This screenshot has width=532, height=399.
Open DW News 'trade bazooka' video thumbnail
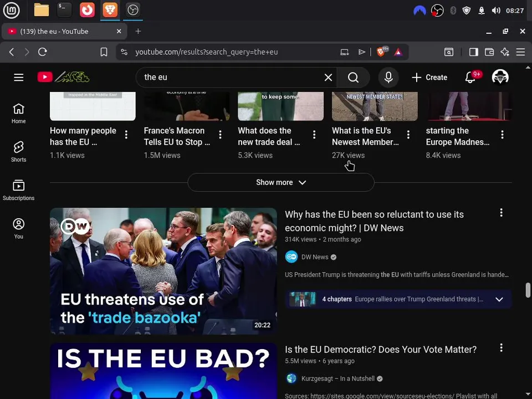163,271
